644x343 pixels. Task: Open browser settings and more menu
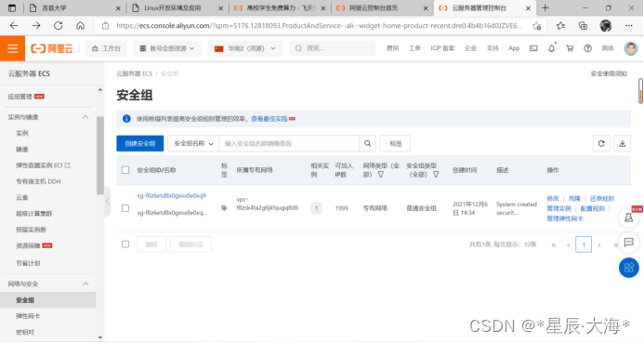[x=629, y=26]
